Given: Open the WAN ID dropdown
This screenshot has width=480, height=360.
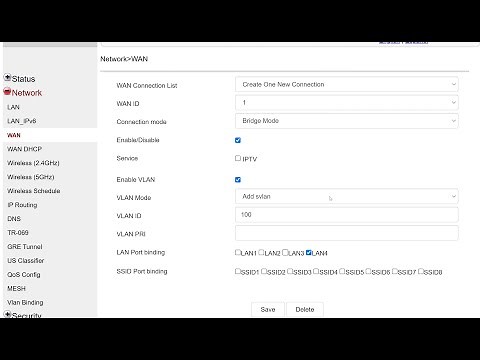Looking at the screenshot, I should coord(347,103).
